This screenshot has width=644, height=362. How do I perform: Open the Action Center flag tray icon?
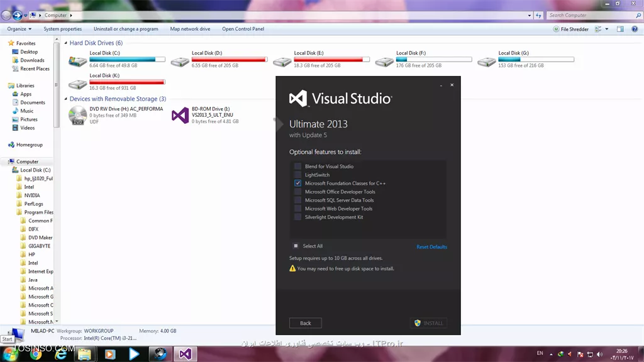[580, 354]
